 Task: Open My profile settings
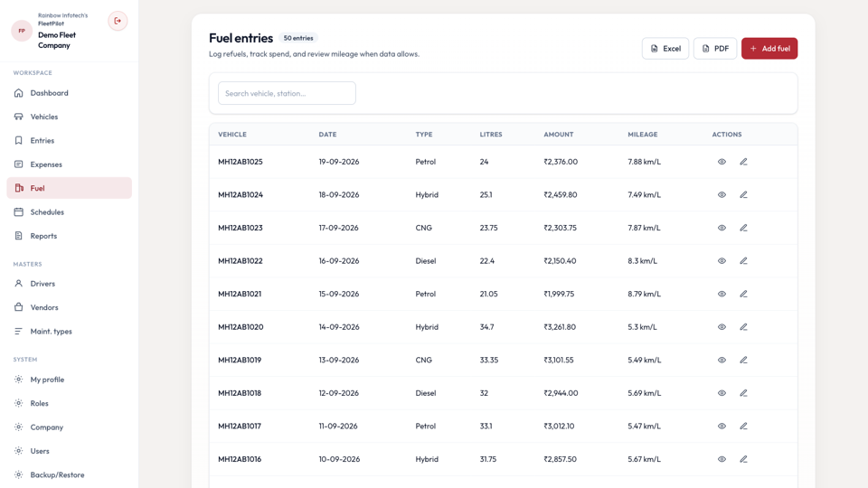point(70,380)
